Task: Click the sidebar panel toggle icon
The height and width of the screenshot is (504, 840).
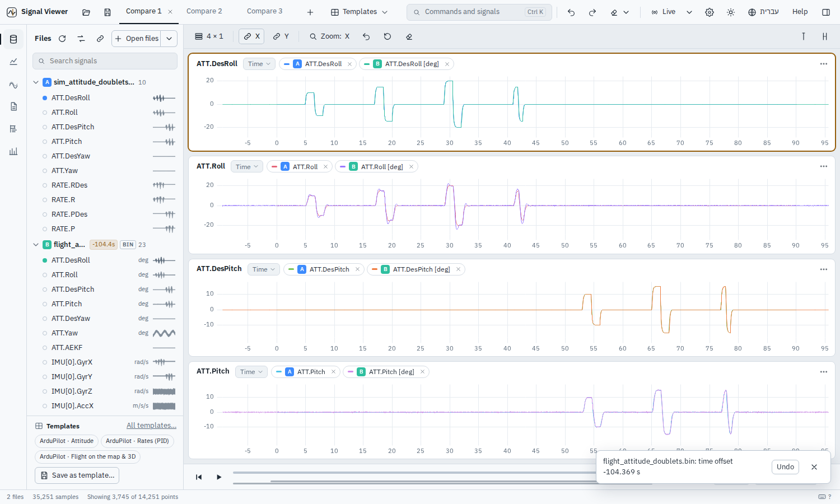Action: coord(826,12)
